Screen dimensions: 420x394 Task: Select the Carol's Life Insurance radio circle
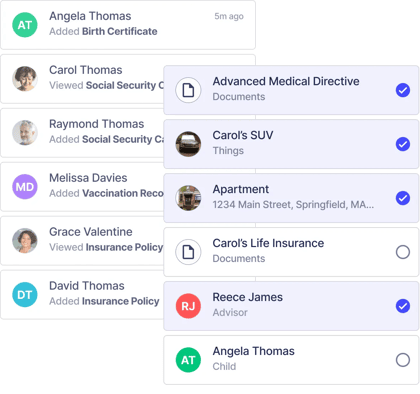[403, 252]
